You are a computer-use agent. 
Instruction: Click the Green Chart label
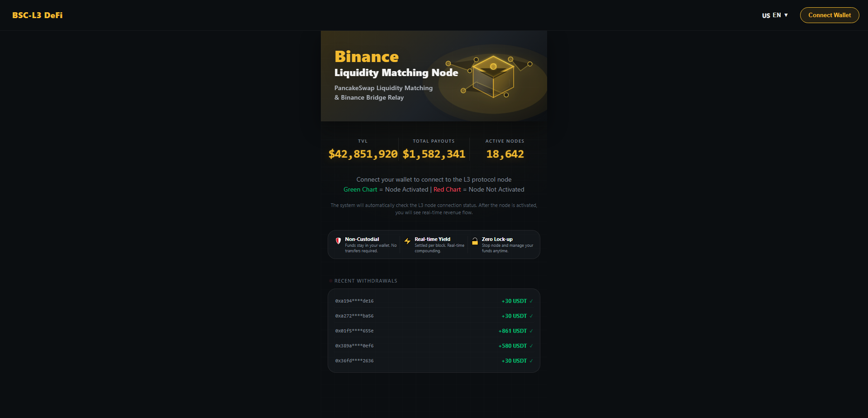[x=360, y=189]
